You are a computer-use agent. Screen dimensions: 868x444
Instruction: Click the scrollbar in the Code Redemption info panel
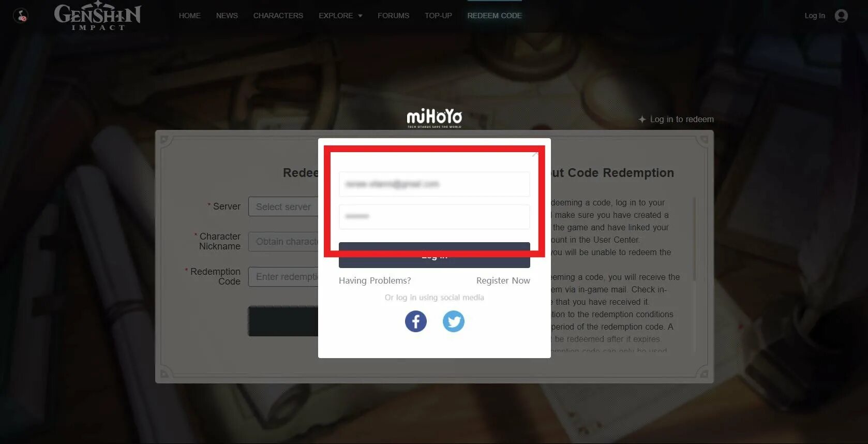[x=694, y=238]
